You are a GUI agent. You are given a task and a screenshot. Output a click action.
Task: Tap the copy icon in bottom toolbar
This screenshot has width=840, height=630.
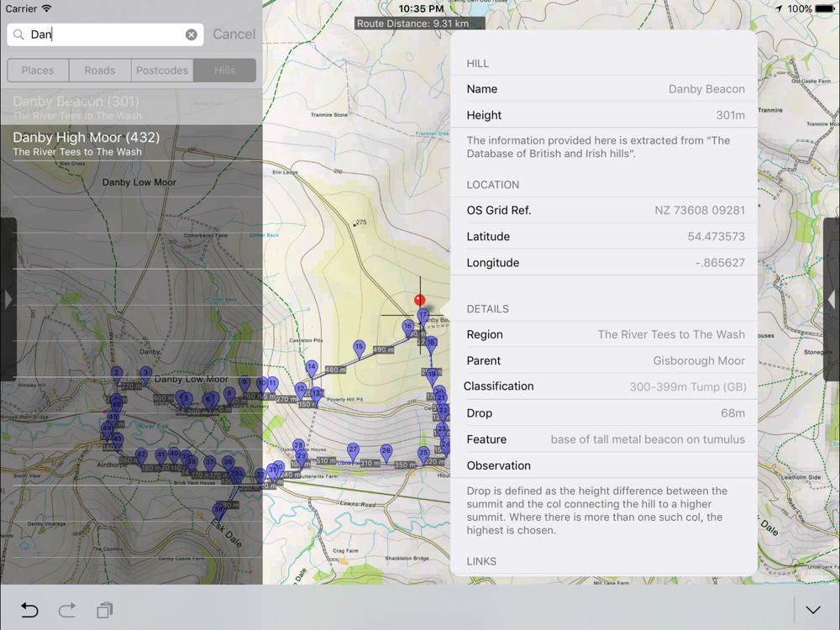click(x=104, y=610)
